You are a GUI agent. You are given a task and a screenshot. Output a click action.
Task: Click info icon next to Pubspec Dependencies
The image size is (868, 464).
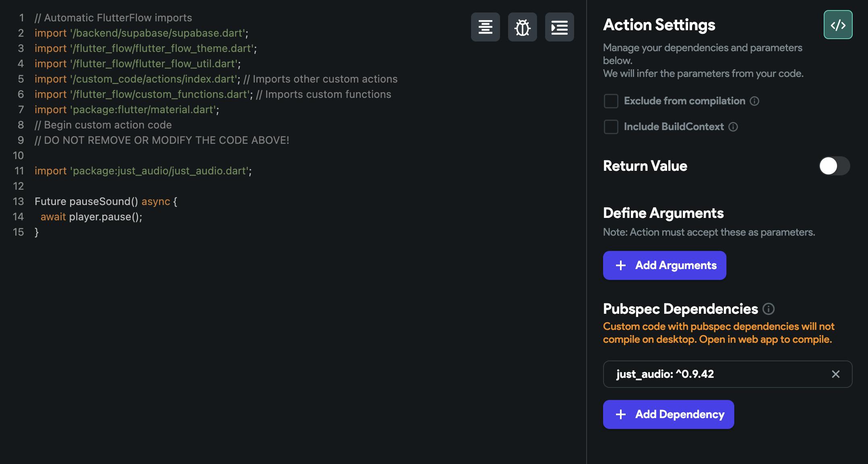click(x=768, y=309)
